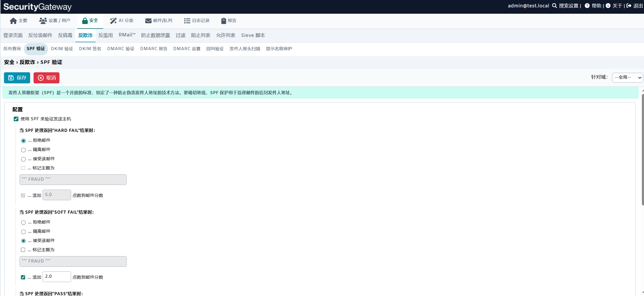This screenshot has height=296, width=644.
Task: Click the 安全 breadcrumb link
Action: click(x=9, y=62)
